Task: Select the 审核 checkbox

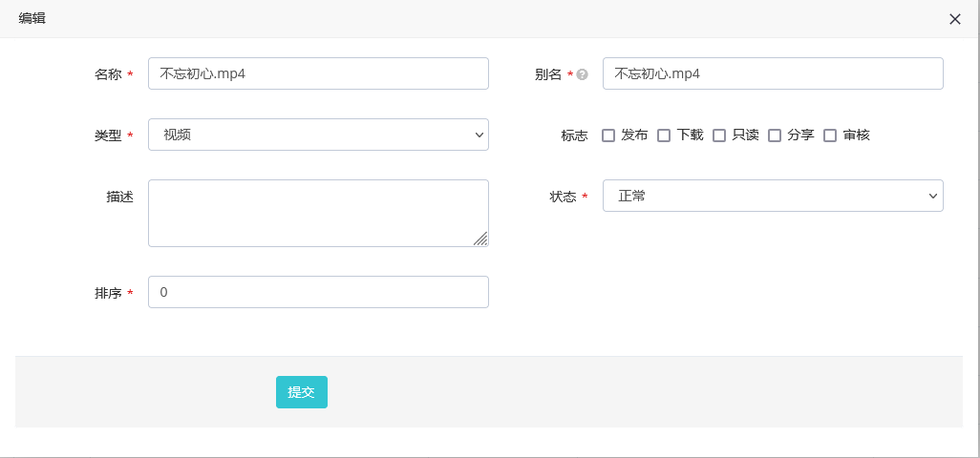Action: pyautogui.click(x=830, y=135)
